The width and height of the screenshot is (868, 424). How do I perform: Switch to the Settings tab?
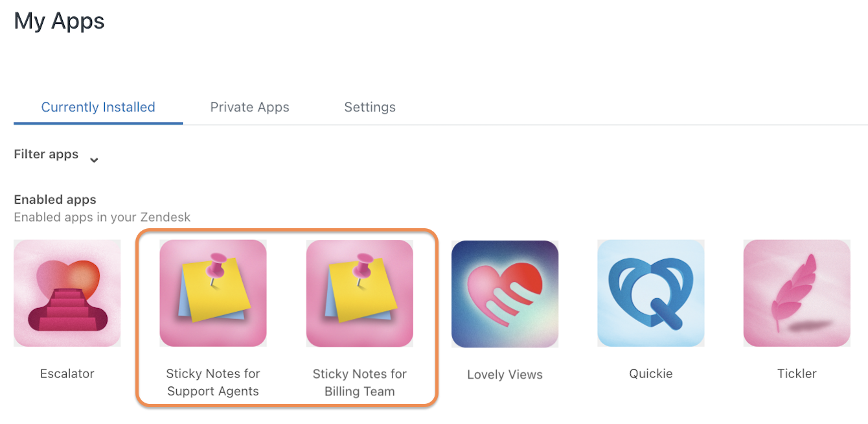point(370,107)
